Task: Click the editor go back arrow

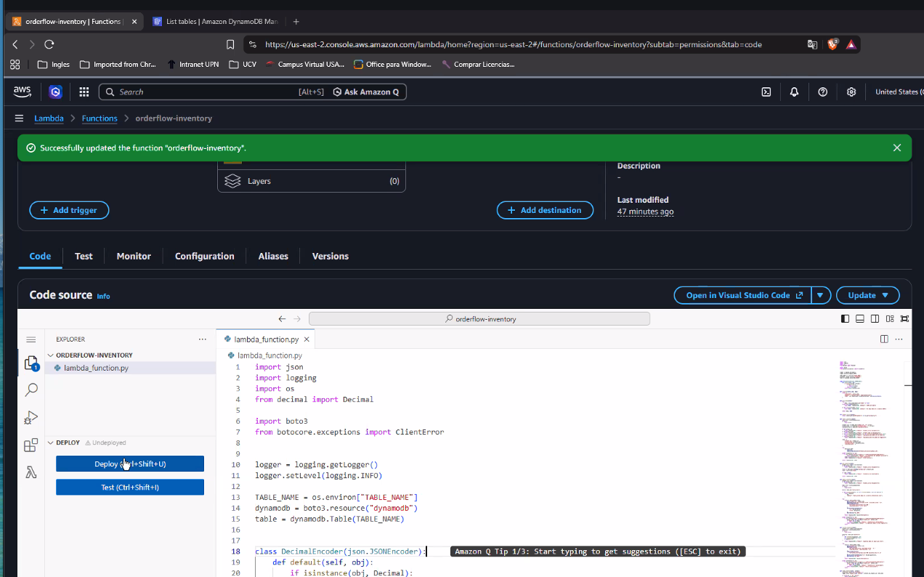Action: tap(282, 319)
